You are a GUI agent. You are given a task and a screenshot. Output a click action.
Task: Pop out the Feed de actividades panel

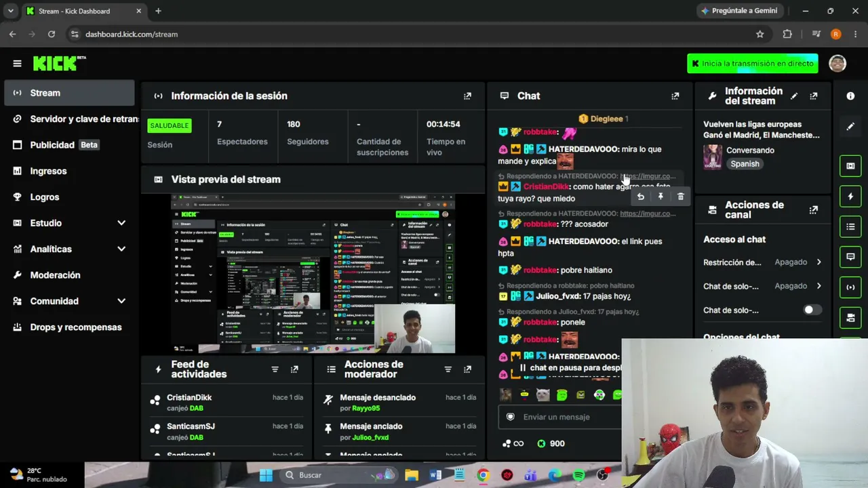pos(294,369)
